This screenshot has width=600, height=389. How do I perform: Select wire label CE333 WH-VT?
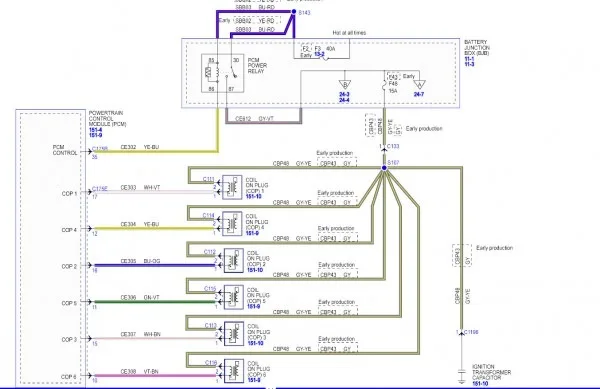pyautogui.click(x=140, y=187)
